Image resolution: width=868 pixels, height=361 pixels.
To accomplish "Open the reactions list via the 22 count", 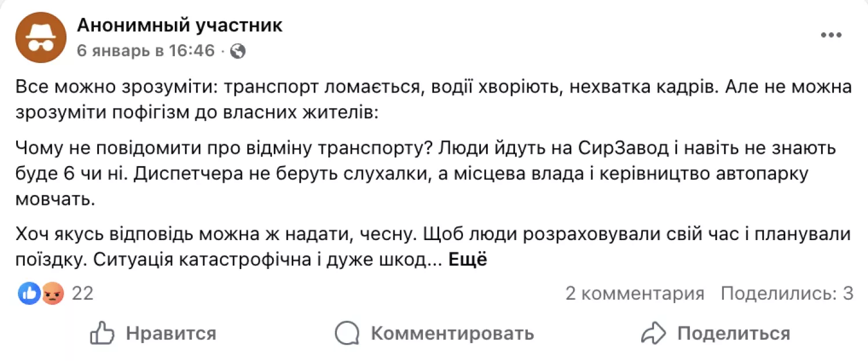I will pyautogui.click(x=82, y=294).
